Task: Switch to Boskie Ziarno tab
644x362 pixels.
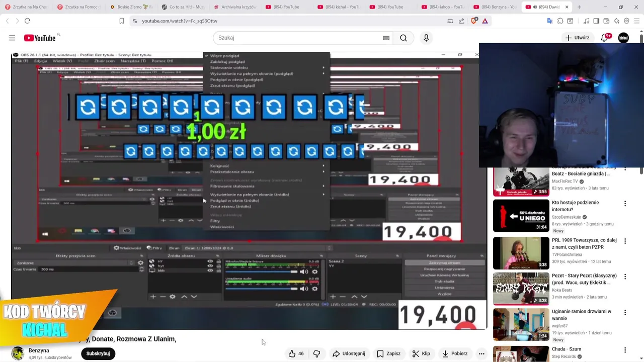Action: [x=131, y=7]
